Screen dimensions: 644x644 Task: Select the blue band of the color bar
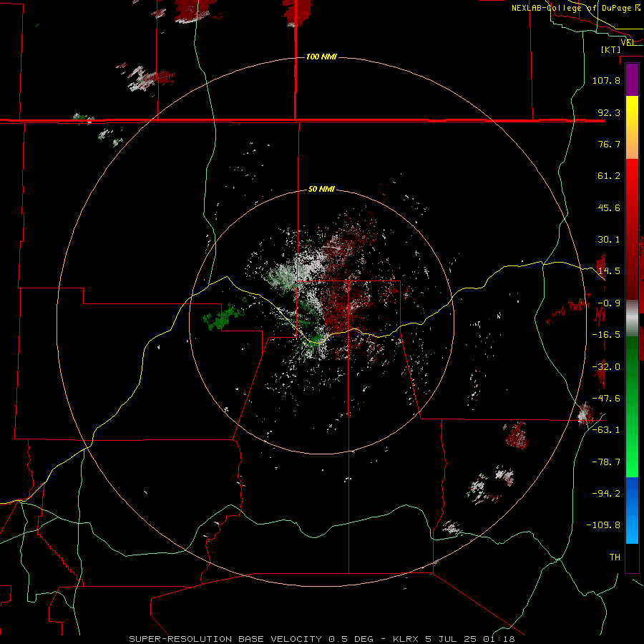(x=632, y=510)
